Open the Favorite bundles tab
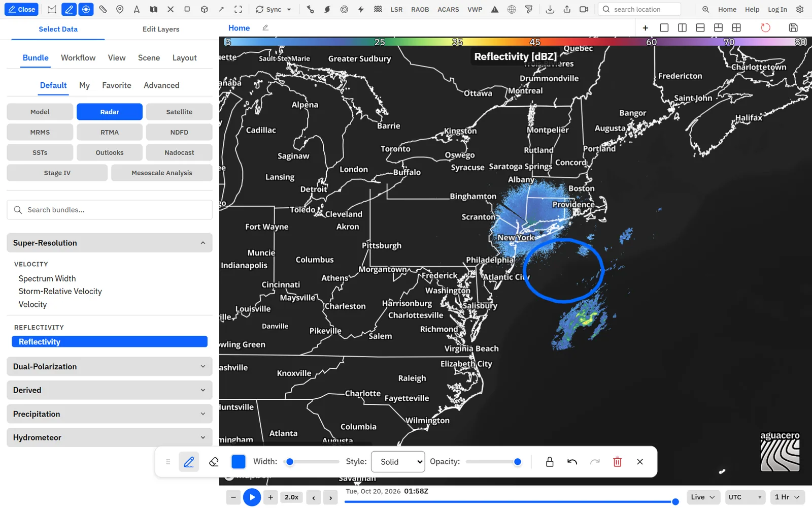The width and height of the screenshot is (812, 508). [x=117, y=85]
